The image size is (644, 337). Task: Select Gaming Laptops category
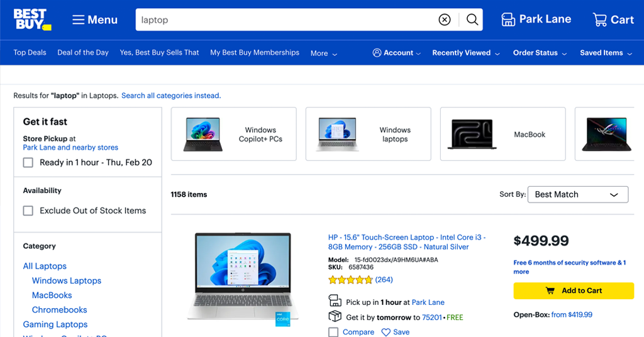[x=55, y=324]
